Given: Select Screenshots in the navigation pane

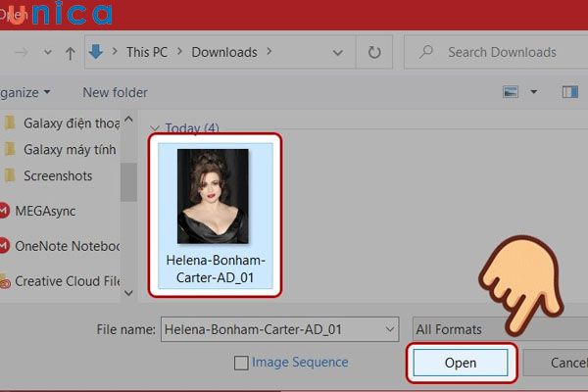Looking at the screenshot, I should (58, 175).
